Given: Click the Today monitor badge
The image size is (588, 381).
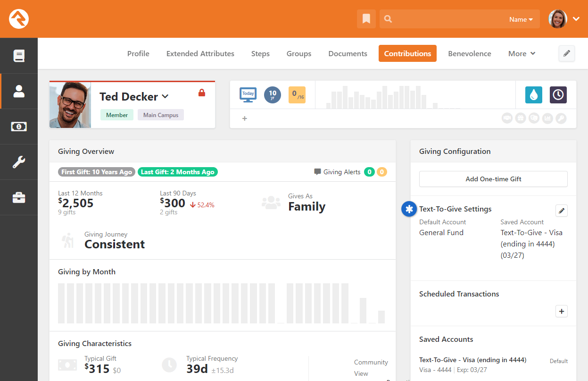Looking at the screenshot, I should 248,94.
